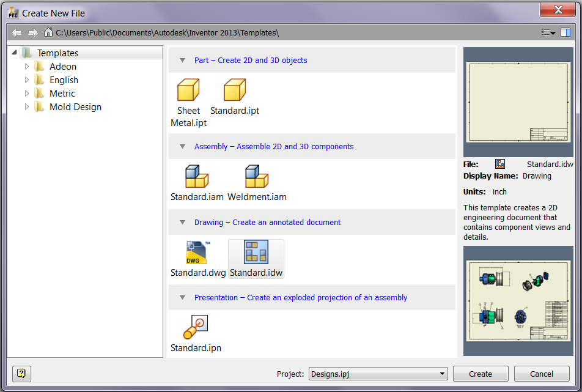582x392 pixels.
Task: Click the 'Drawing' display name value
Action: click(537, 176)
